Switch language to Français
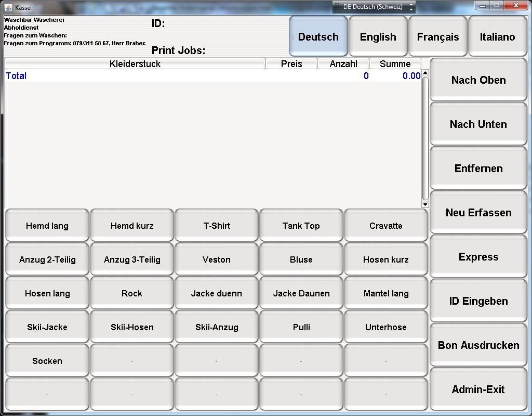532x416 pixels. click(437, 36)
